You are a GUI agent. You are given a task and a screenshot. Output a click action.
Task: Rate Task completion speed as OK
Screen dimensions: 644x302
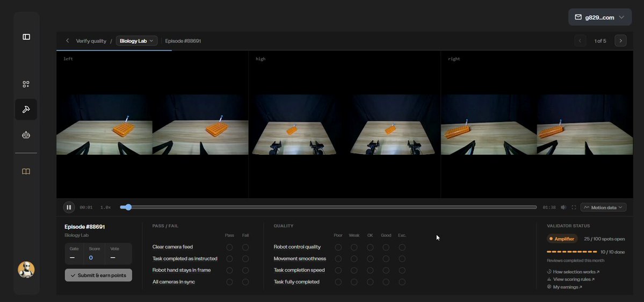click(x=370, y=270)
